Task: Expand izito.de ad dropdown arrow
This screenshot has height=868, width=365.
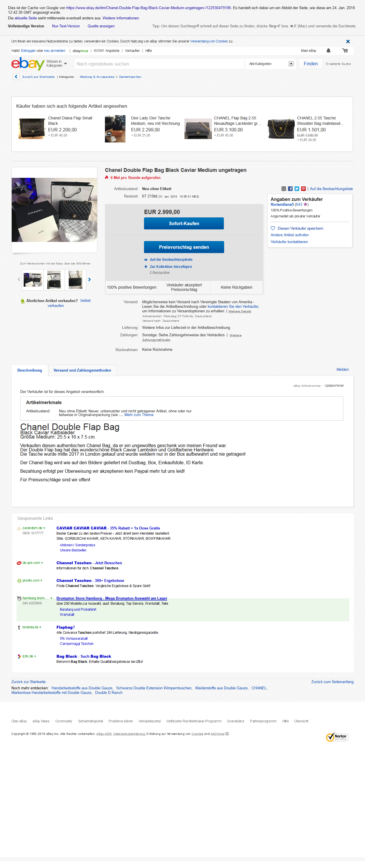Action: 35,656
